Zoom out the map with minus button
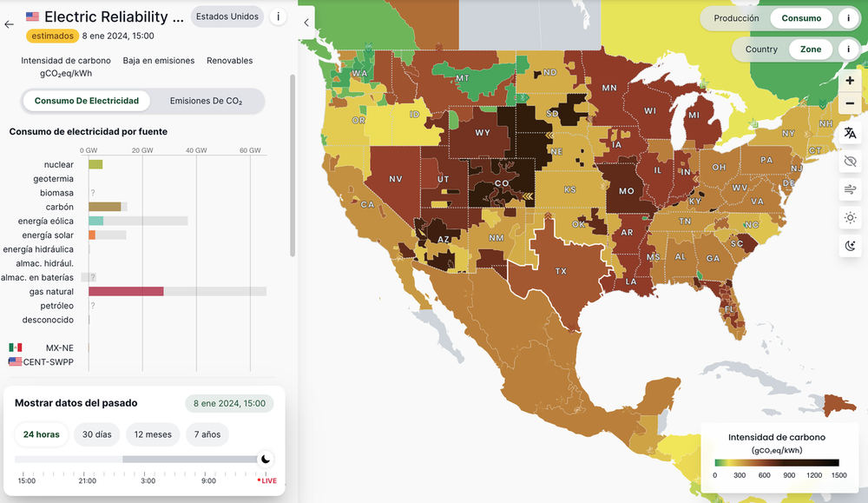Screen dimensions: 868x503 point(849,104)
